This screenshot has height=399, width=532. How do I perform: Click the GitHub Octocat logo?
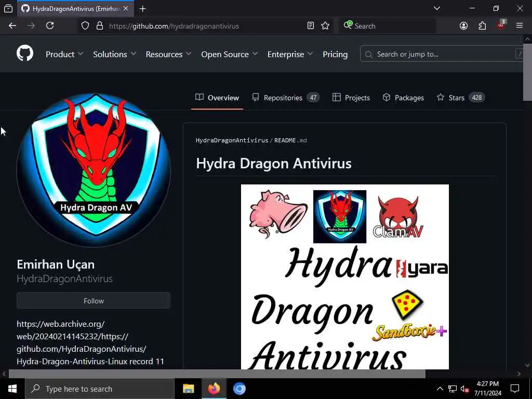(x=25, y=54)
